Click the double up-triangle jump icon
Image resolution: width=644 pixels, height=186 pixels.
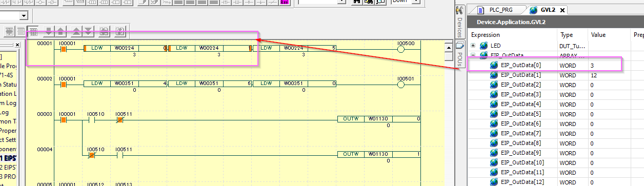pyautogui.click(x=77, y=31)
